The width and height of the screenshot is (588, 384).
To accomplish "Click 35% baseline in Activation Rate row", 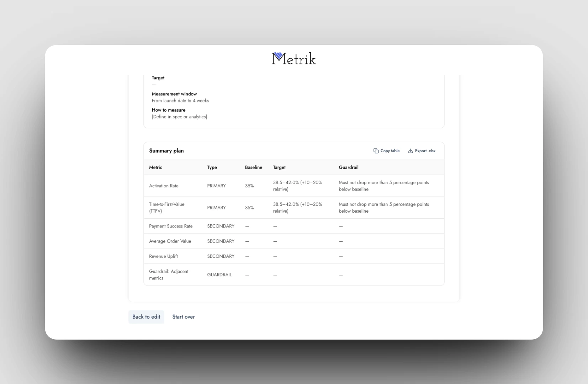I will [x=249, y=186].
